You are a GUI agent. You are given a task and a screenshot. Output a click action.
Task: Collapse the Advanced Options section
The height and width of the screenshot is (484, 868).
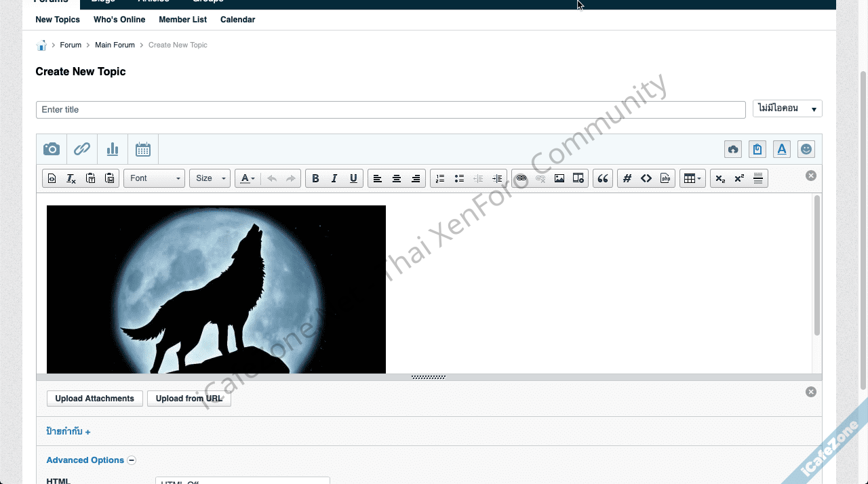pyautogui.click(x=132, y=460)
